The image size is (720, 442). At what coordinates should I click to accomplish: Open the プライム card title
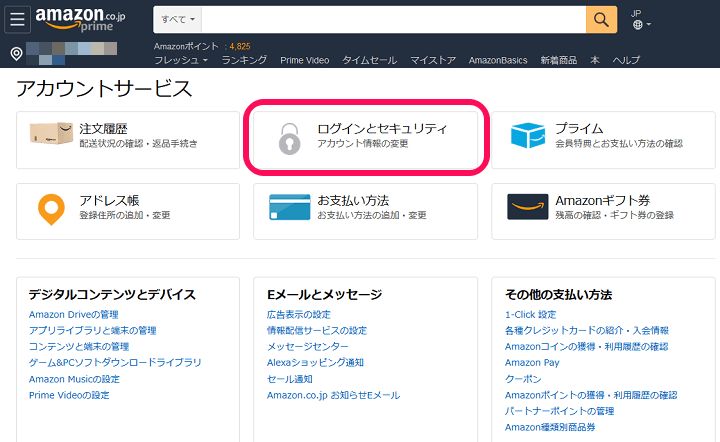click(579, 129)
